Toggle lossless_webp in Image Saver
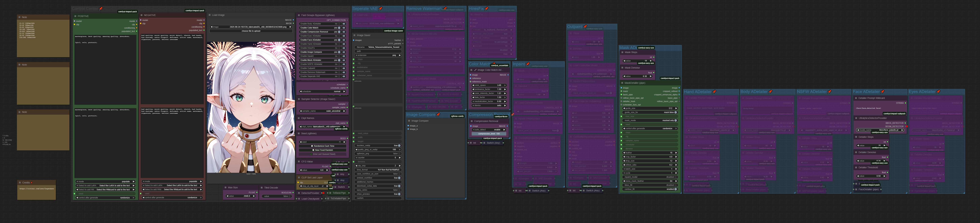The height and width of the screenshot is (223, 980). [399, 146]
